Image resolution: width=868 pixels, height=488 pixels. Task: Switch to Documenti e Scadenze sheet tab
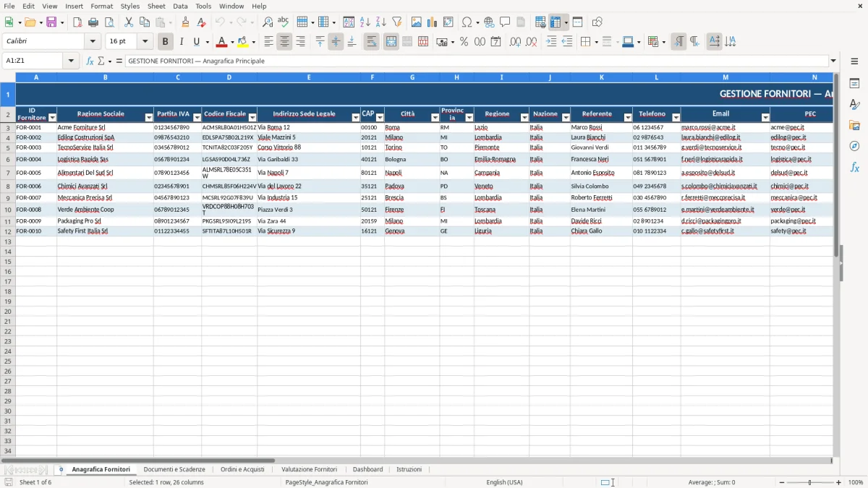click(174, 469)
